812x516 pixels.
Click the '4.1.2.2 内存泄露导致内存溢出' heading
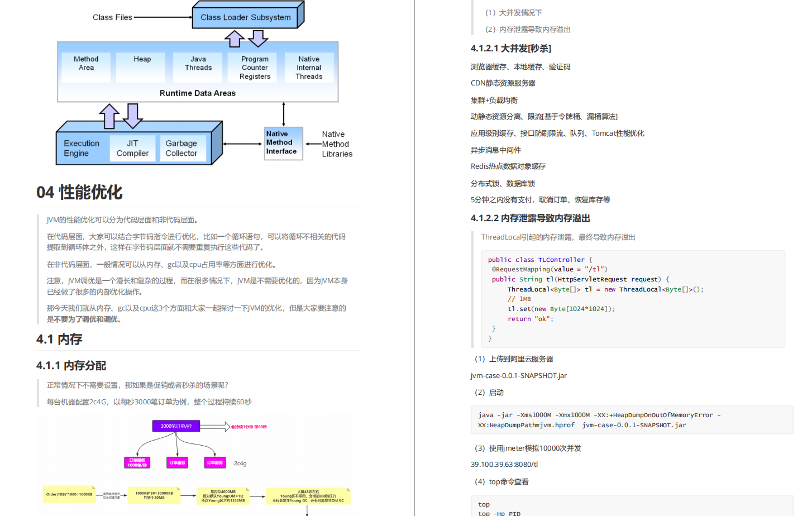click(x=531, y=218)
